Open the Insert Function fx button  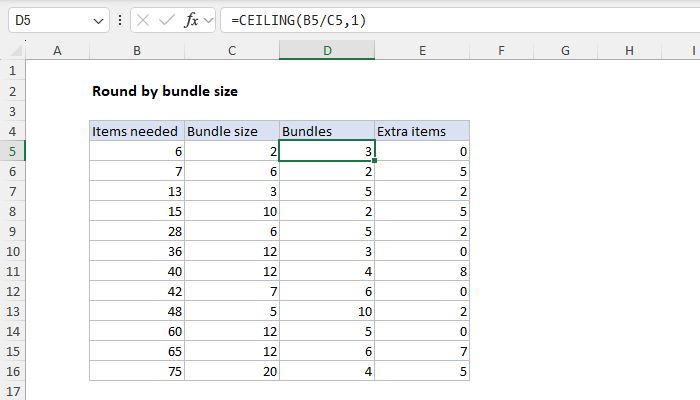click(x=191, y=20)
